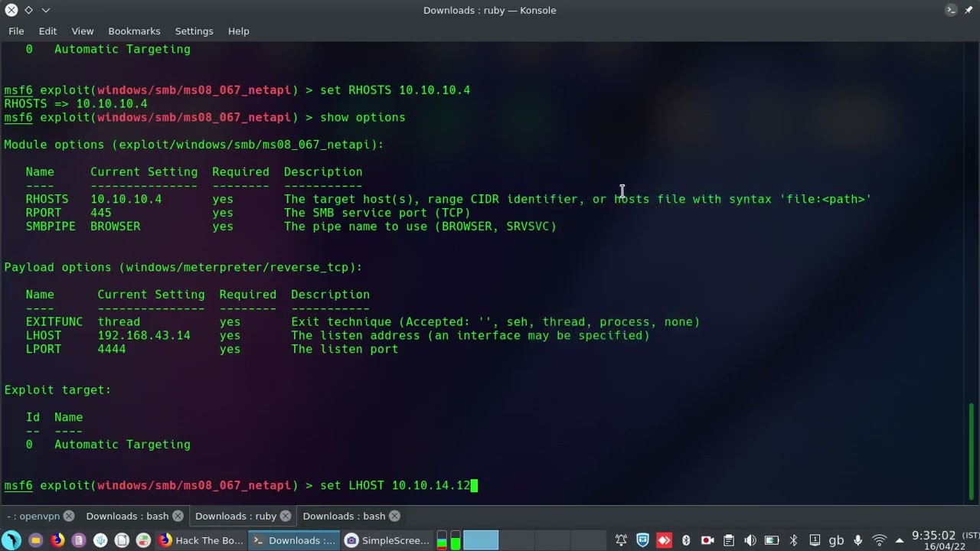Open the volume speaker tray icon
This screenshot has height=551, width=980.
tap(750, 540)
